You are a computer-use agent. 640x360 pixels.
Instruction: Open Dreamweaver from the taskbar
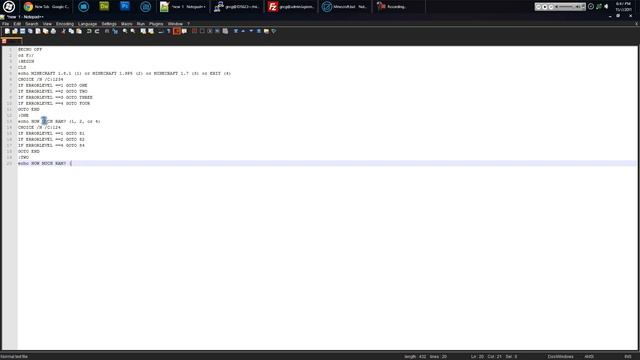104,7
